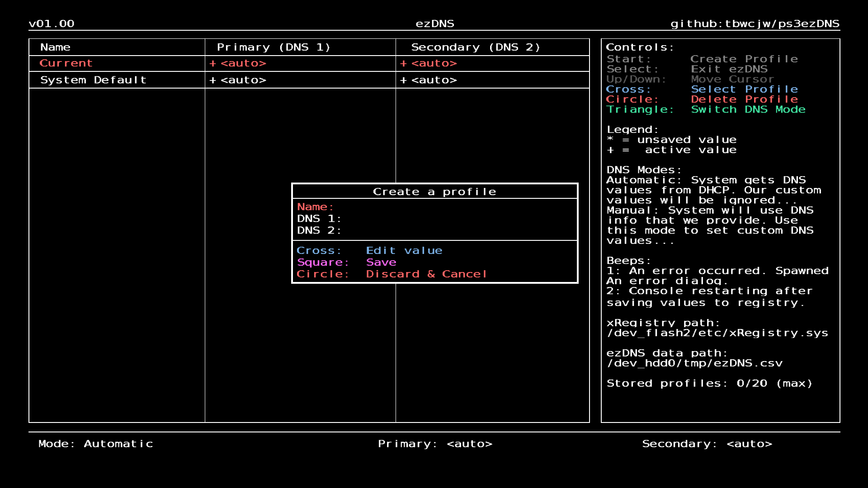Click the '/dev_flash2/etc/xRegistry.sys' path

tap(717, 333)
